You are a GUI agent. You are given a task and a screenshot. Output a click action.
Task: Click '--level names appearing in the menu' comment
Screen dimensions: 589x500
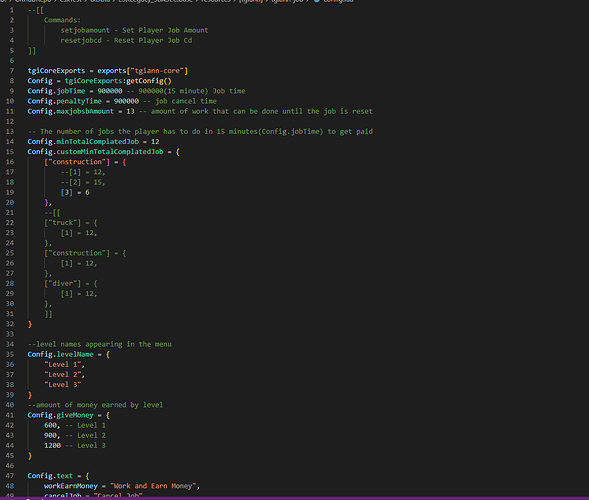(100, 344)
